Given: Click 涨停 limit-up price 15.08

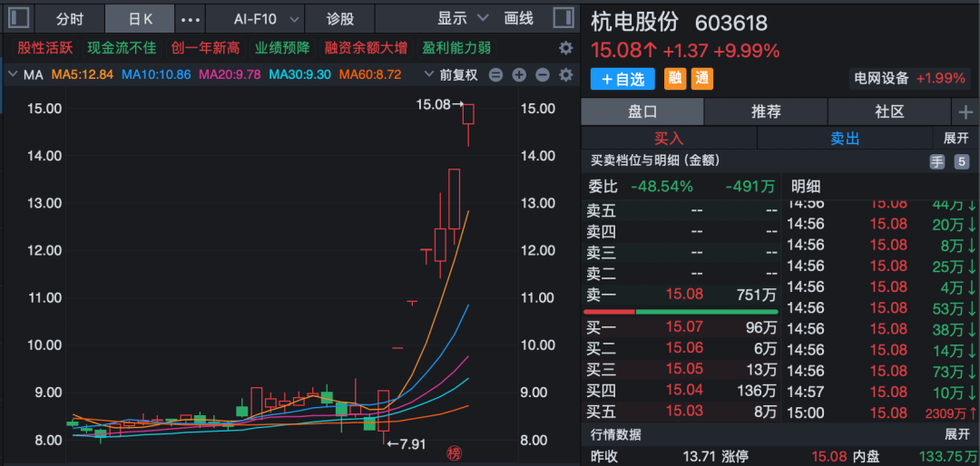Looking at the screenshot, I should click(x=829, y=457).
